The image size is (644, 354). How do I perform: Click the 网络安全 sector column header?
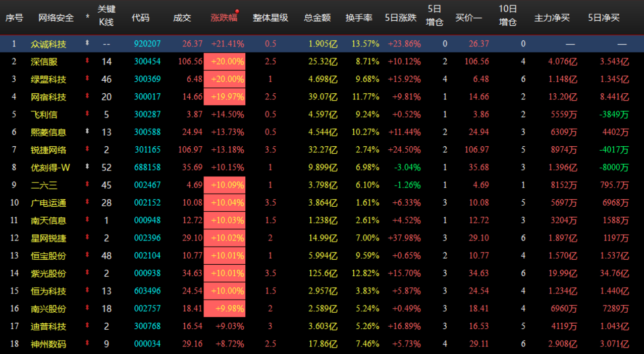pyautogui.click(x=56, y=18)
